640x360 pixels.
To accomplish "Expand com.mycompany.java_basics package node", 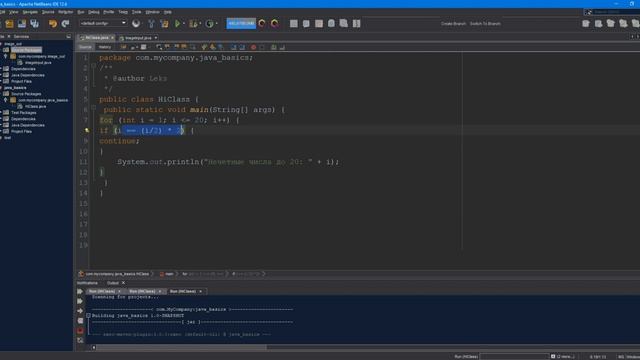I will tap(6, 100).
